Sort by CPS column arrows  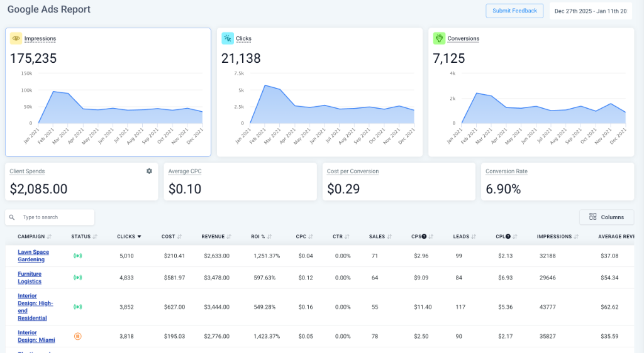pos(431,237)
